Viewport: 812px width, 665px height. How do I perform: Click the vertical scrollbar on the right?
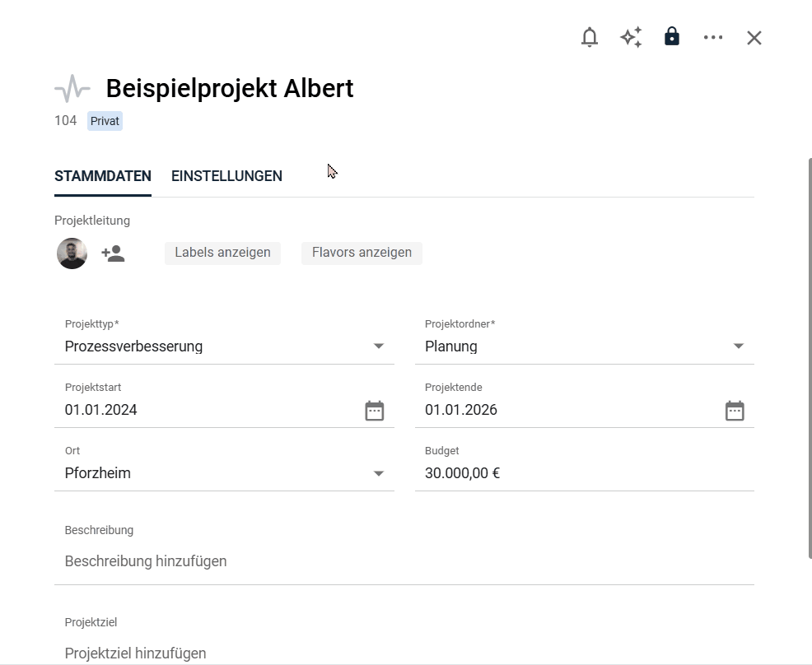809,354
